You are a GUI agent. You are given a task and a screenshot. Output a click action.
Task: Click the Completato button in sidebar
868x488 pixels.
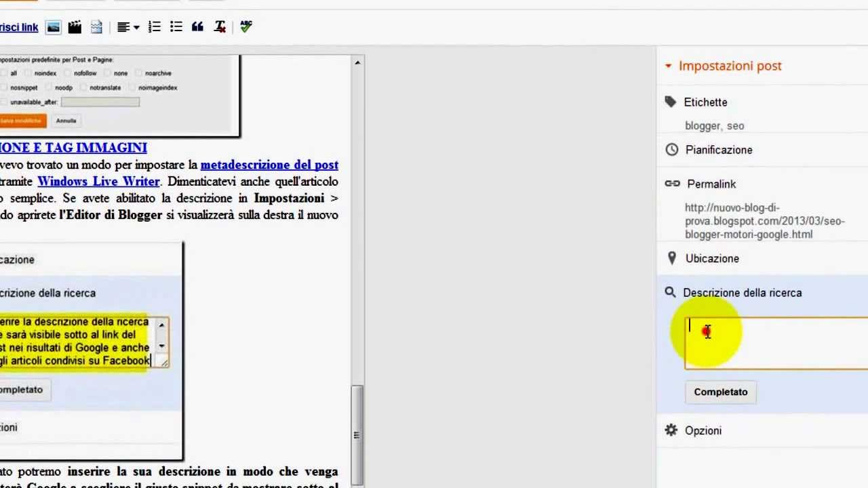tap(720, 392)
